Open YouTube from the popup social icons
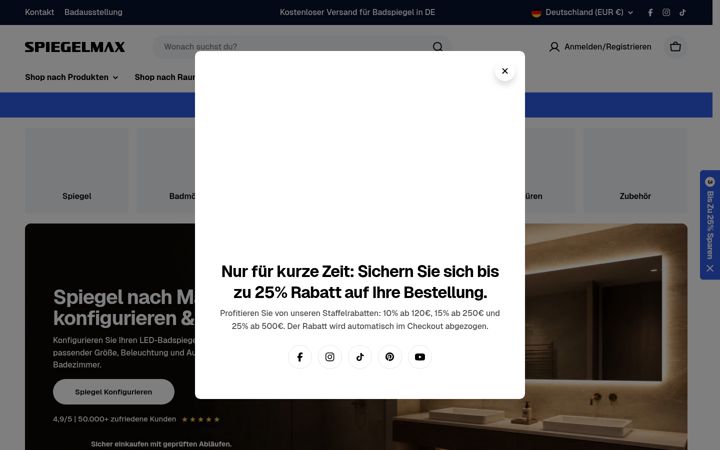Screen dimensions: 720x450 [420, 357]
